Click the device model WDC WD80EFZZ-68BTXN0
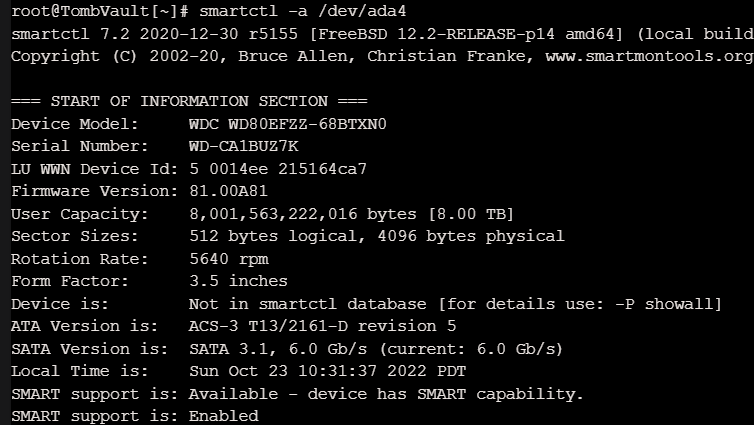 click(288, 124)
